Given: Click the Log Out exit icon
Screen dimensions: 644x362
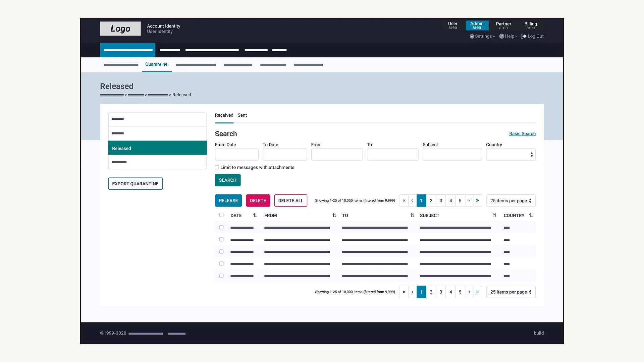Looking at the screenshot, I should [x=523, y=36].
